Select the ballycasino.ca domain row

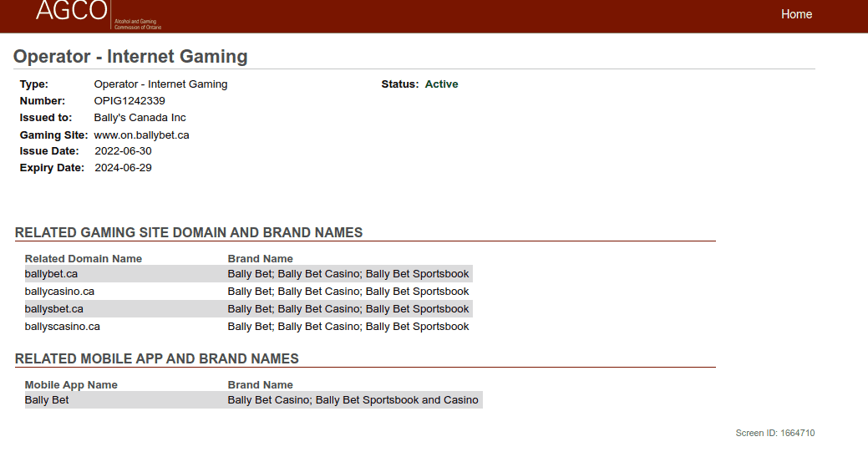59,292
